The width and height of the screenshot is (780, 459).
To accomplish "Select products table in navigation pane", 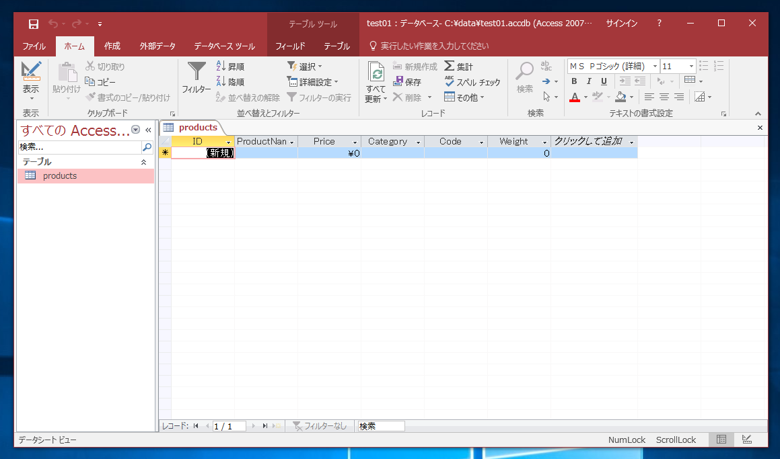I will 86,176.
